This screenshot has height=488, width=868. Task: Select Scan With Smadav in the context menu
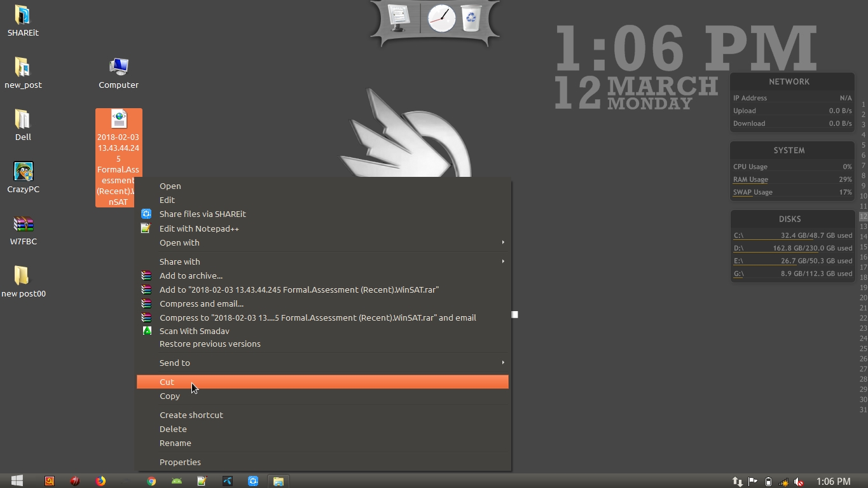(194, 331)
